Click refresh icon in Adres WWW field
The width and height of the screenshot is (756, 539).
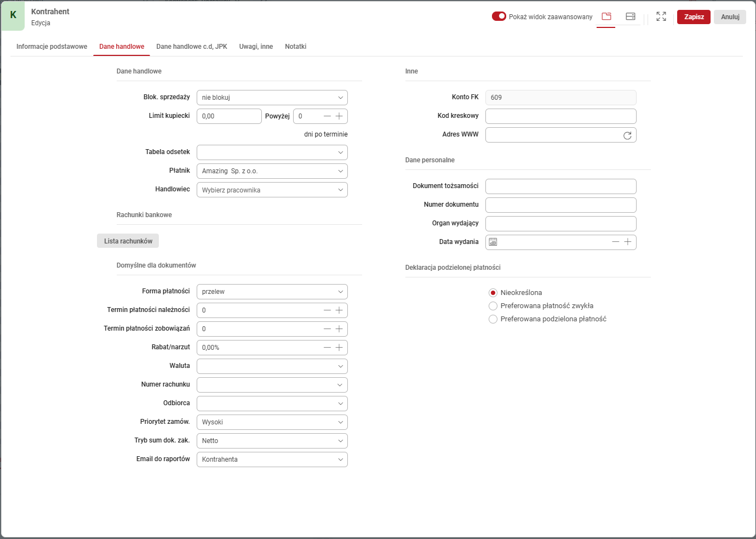pyautogui.click(x=627, y=135)
